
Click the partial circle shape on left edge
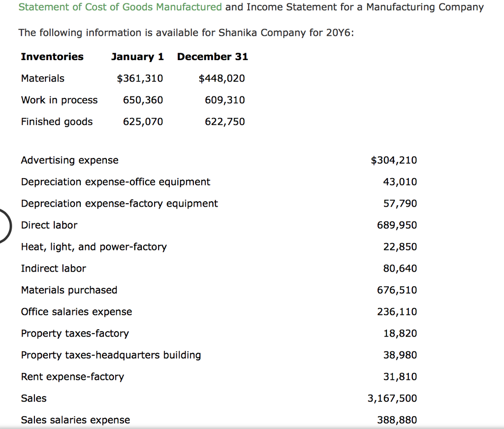coord(5,226)
